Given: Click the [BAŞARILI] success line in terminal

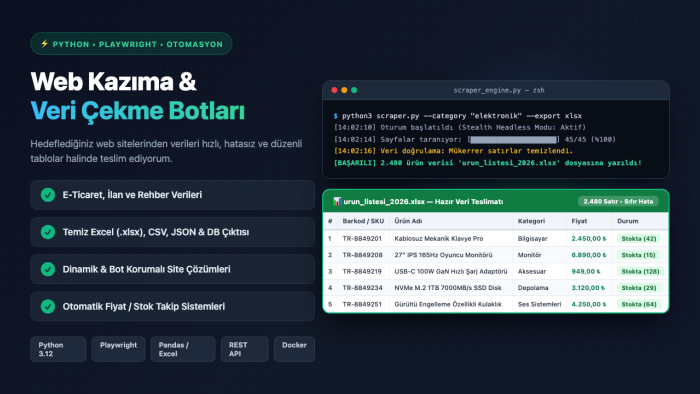Looking at the screenshot, I should click(488, 163).
